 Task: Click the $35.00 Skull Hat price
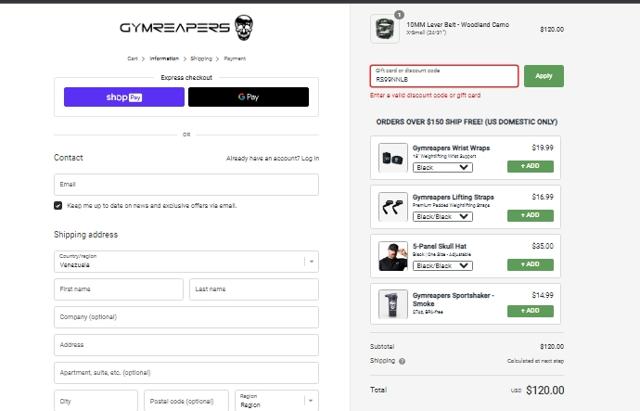542,246
